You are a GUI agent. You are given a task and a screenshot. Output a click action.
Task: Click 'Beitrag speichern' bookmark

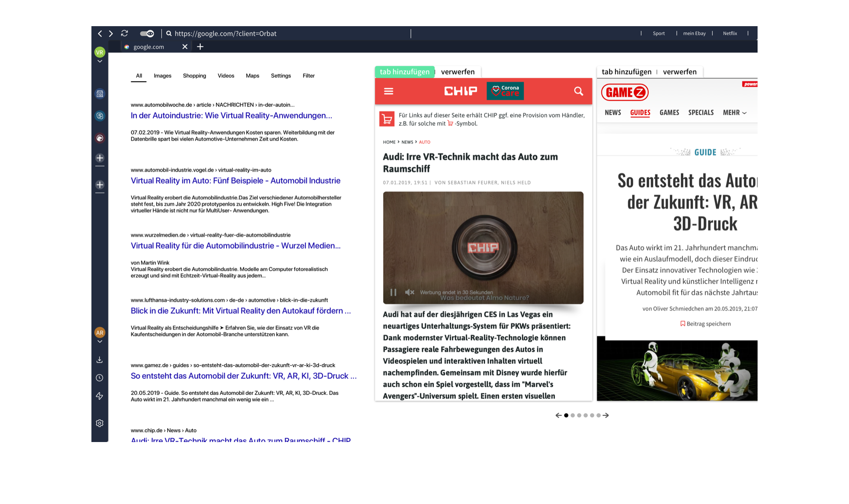click(705, 324)
